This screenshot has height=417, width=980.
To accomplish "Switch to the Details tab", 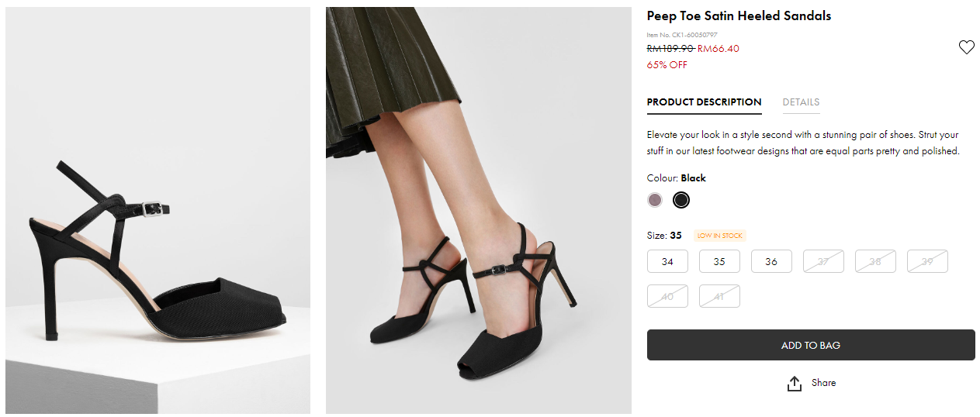I will click(x=801, y=102).
